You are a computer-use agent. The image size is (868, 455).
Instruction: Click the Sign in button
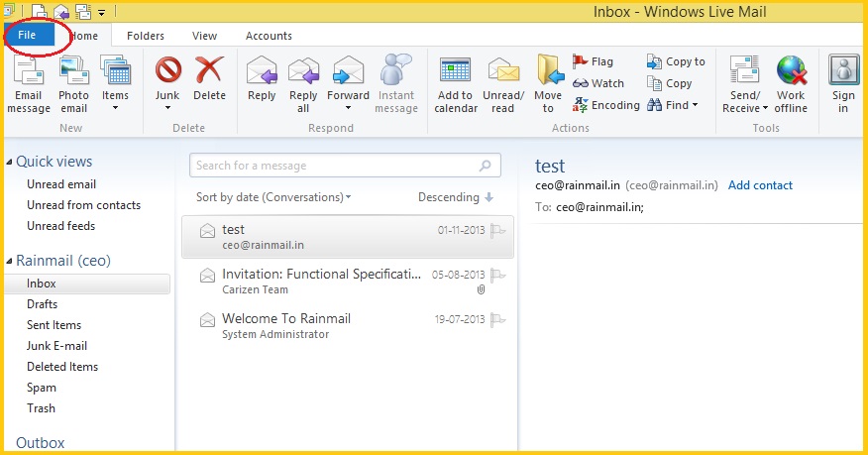843,84
